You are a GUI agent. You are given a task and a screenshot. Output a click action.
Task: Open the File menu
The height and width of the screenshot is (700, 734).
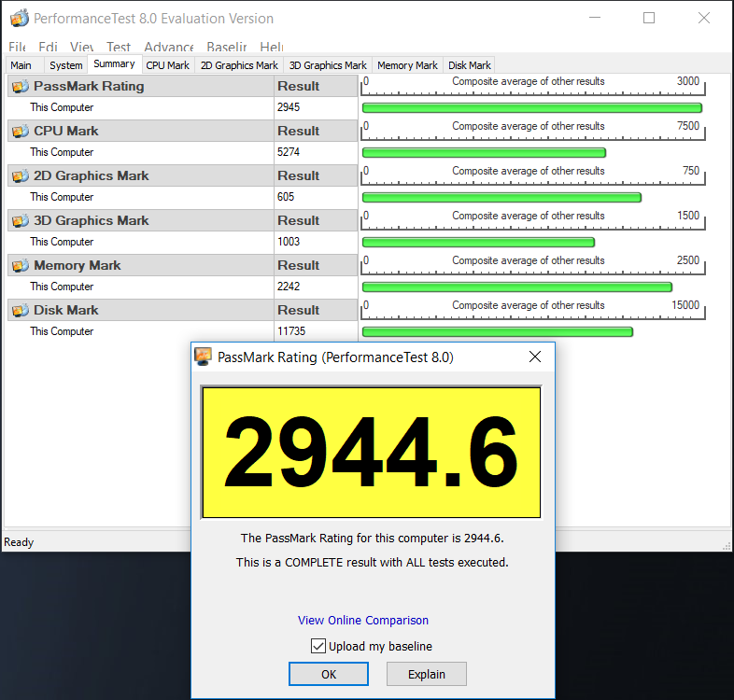pyautogui.click(x=18, y=48)
